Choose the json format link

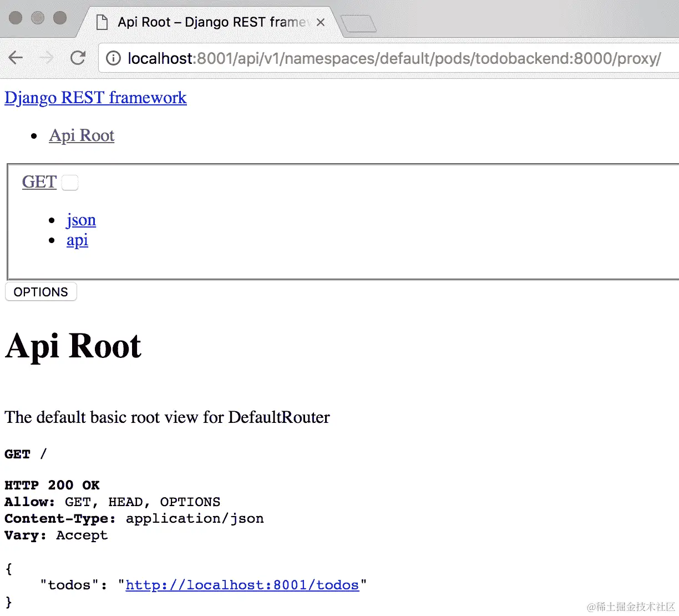(81, 220)
